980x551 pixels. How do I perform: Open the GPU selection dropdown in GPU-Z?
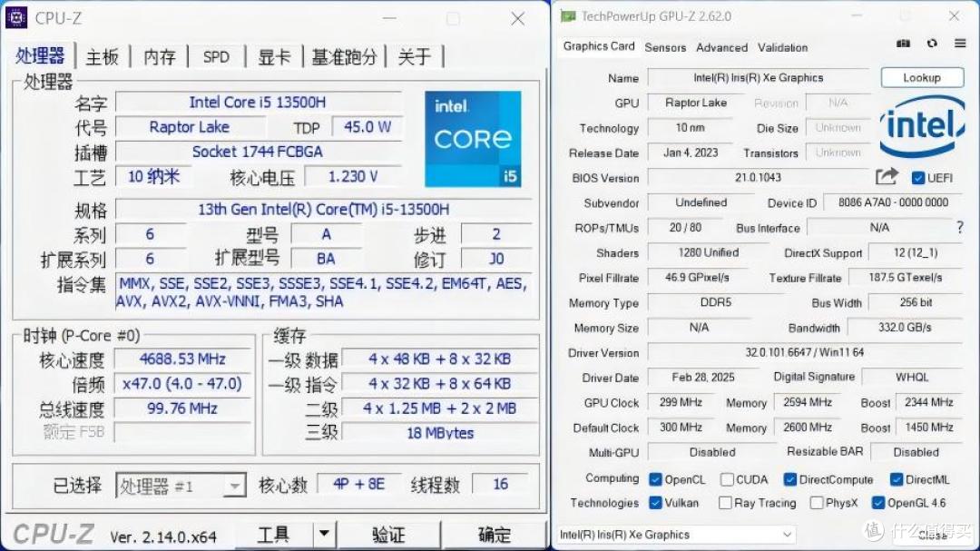676,535
